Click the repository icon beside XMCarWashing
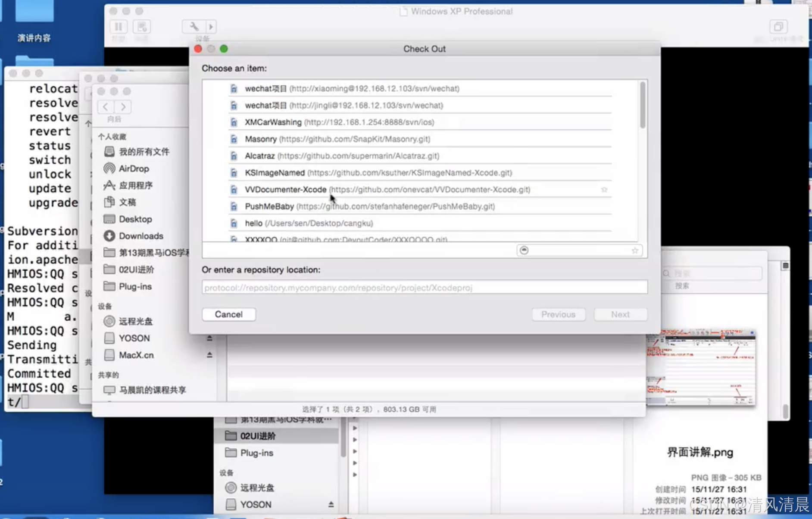 (234, 122)
